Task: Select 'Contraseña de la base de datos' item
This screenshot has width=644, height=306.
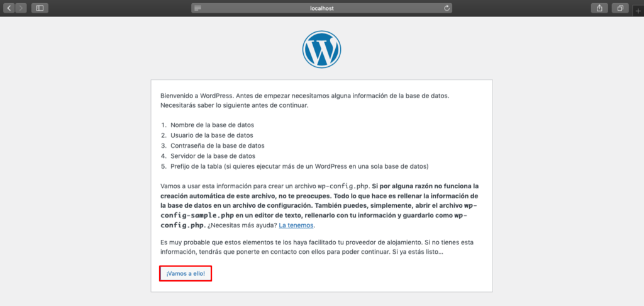Action: (217, 145)
